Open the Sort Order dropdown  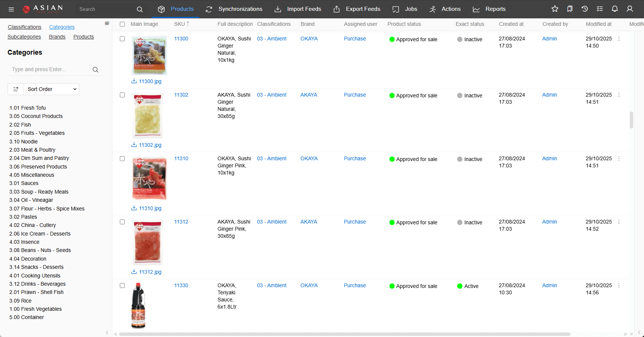click(x=52, y=89)
